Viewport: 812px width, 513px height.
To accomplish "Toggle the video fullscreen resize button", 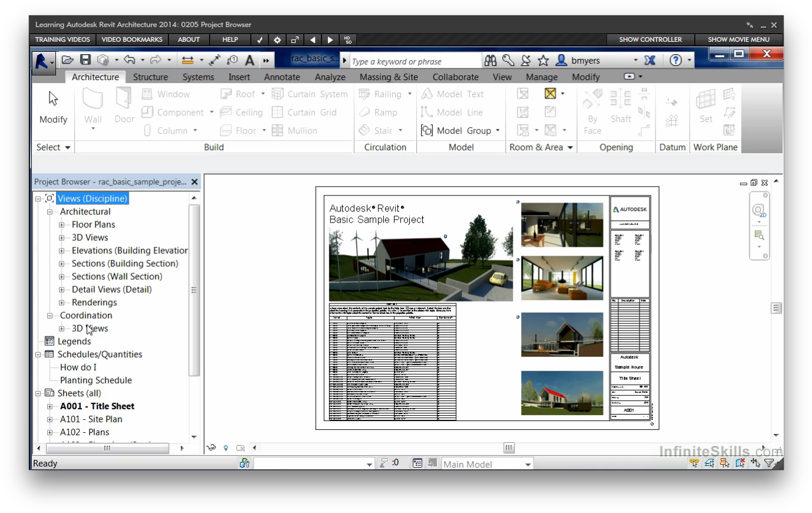I will click(x=295, y=40).
